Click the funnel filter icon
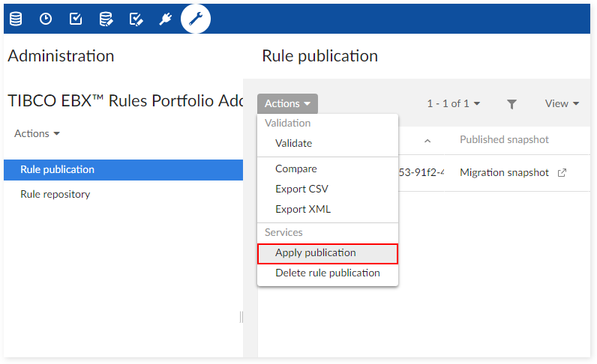597x364 pixels. (511, 104)
